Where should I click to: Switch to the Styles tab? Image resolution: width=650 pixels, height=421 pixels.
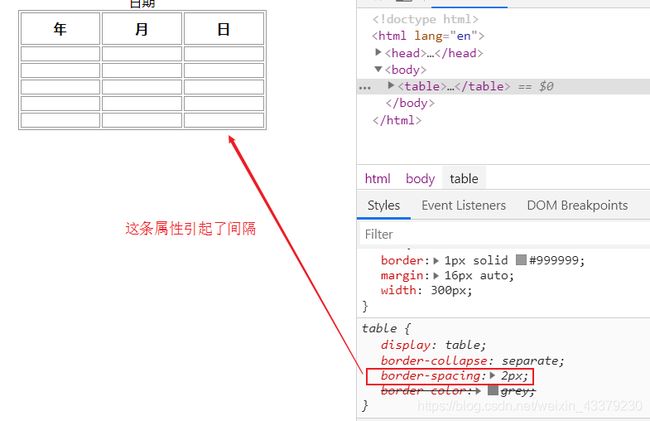(x=383, y=205)
